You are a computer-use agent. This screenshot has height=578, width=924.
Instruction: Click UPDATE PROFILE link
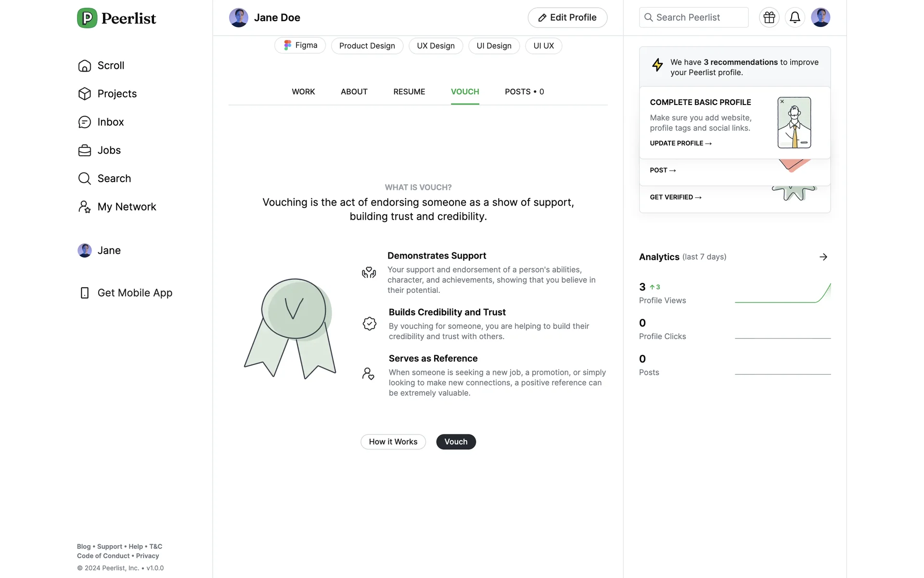click(x=680, y=143)
